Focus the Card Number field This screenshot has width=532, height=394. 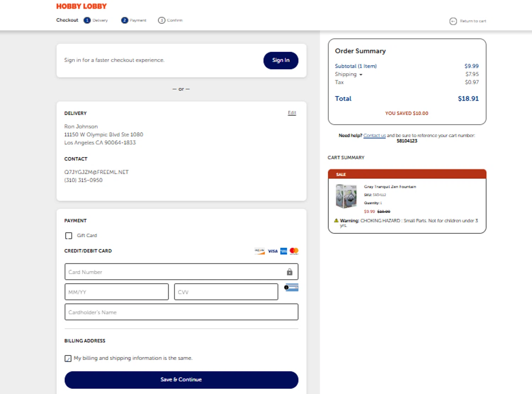coord(181,272)
